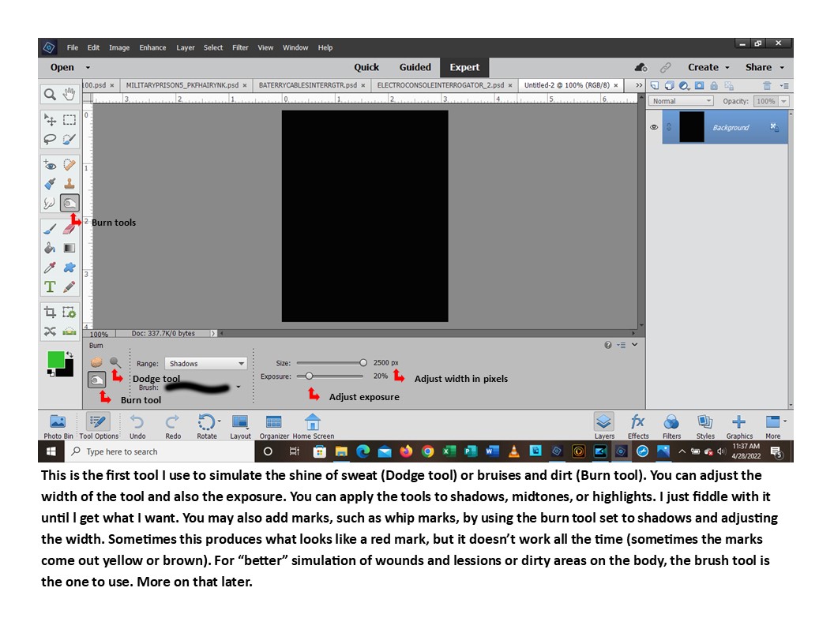Image resolution: width=834 pixels, height=644 pixels.
Task: Choose the Lasso tool
Action: [50, 139]
